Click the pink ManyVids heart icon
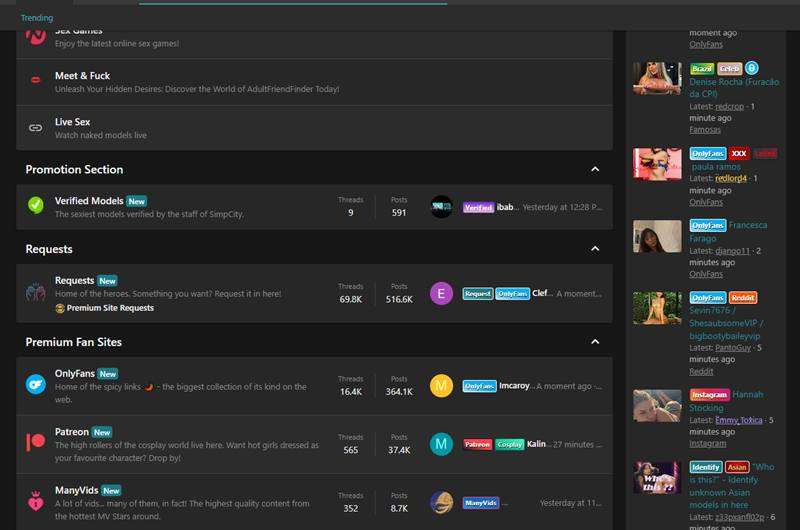 coord(36,501)
